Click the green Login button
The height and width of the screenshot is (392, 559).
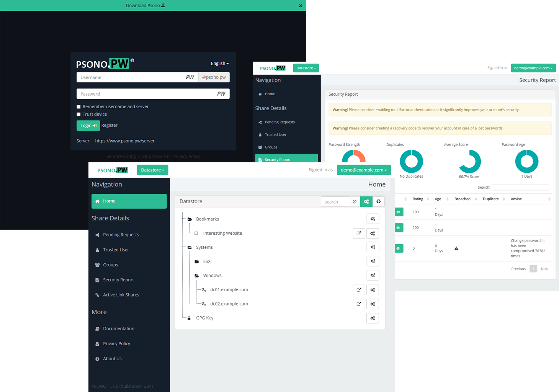[x=88, y=126]
